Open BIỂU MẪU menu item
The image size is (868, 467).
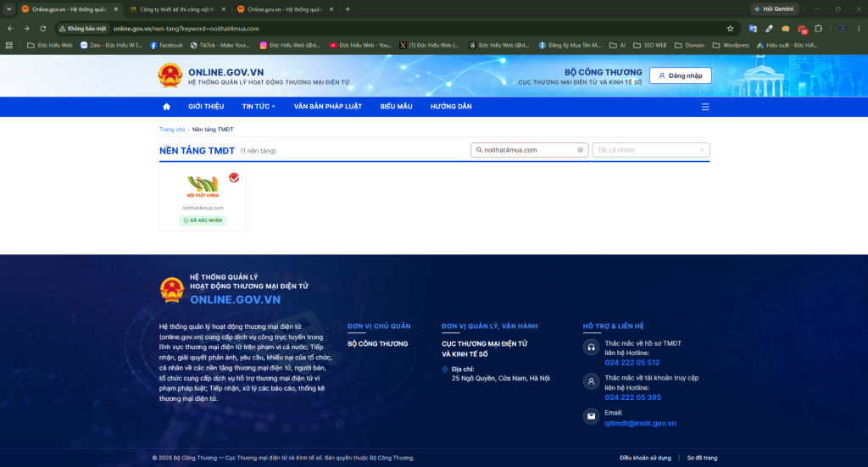click(397, 107)
